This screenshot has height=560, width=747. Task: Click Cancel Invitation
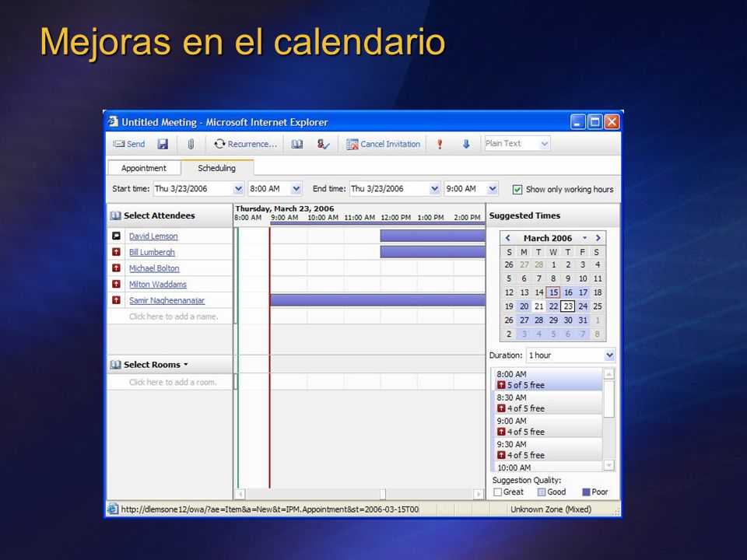point(383,144)
